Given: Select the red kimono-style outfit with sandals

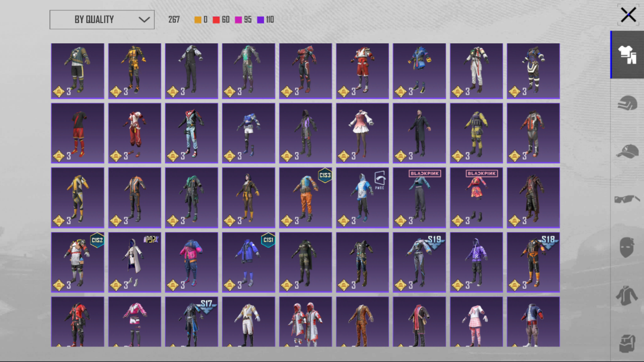Looking at the screenshot, I should point(363,71).
